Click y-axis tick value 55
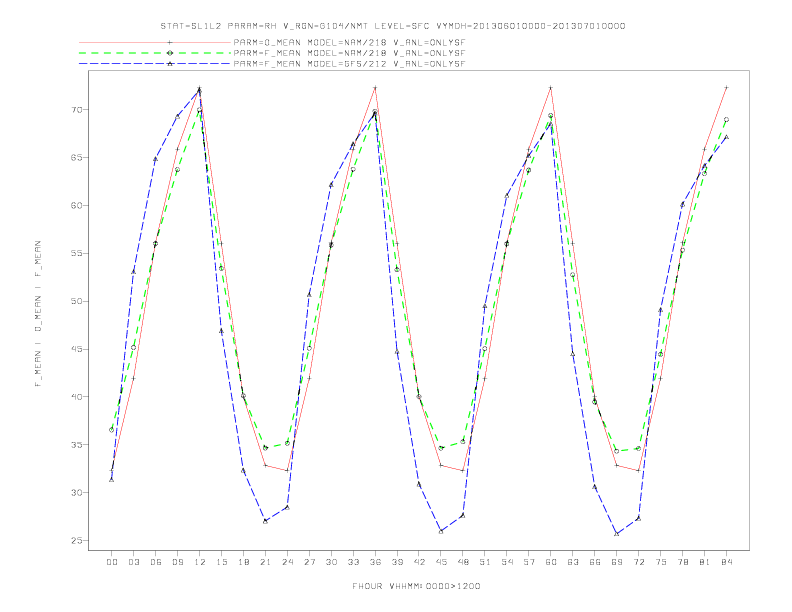This screenshot has width=792, height=612. tap(76, 253)
